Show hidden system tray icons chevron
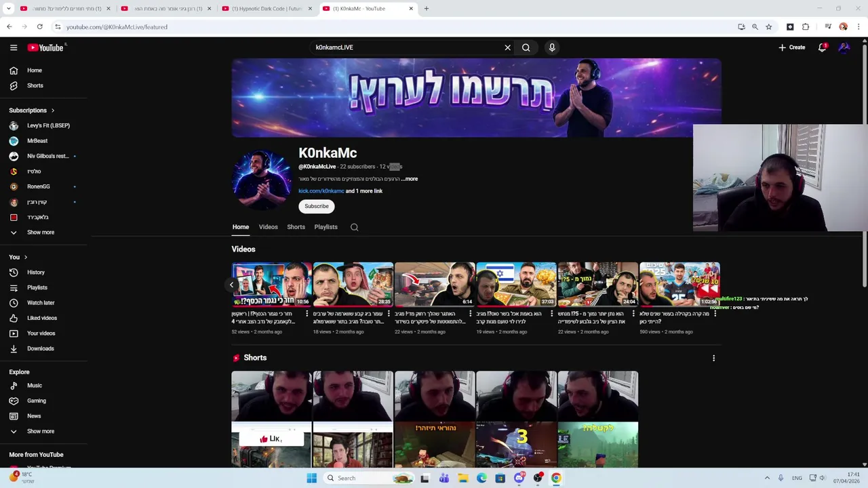868x488 pixels. click(x=767, y=478)
